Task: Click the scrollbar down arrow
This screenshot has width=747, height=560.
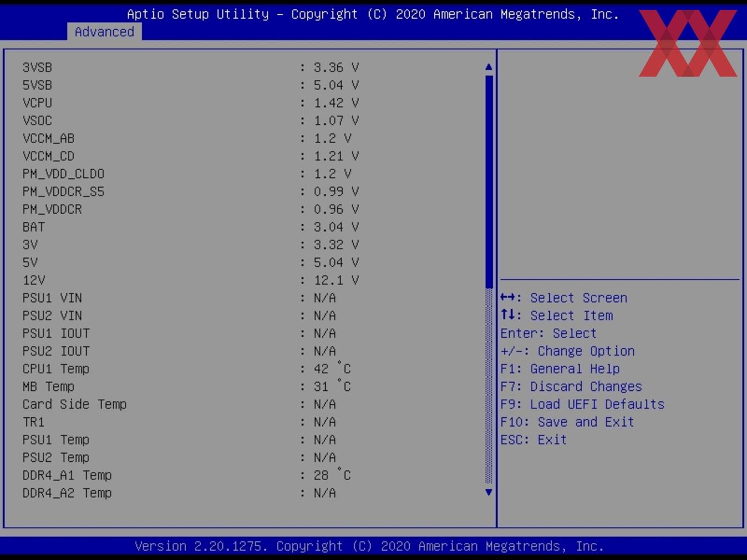Action: click(x=489, y=492)
